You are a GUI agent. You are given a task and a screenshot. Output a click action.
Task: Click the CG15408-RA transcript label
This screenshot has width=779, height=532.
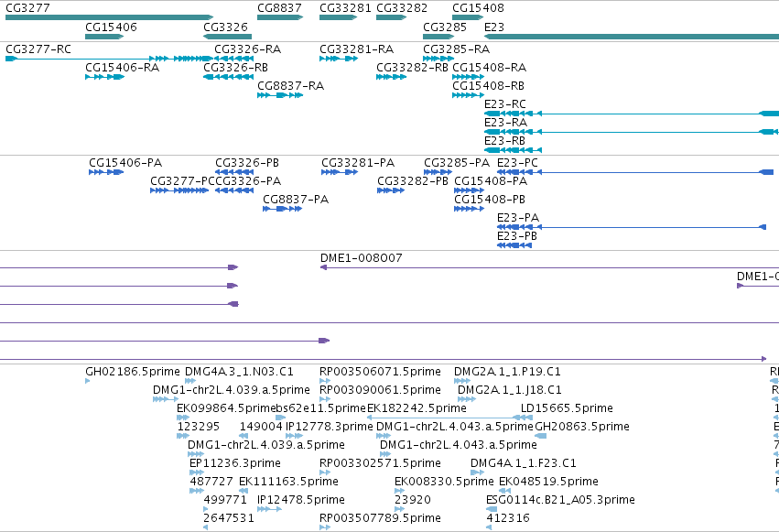[490, 68]
